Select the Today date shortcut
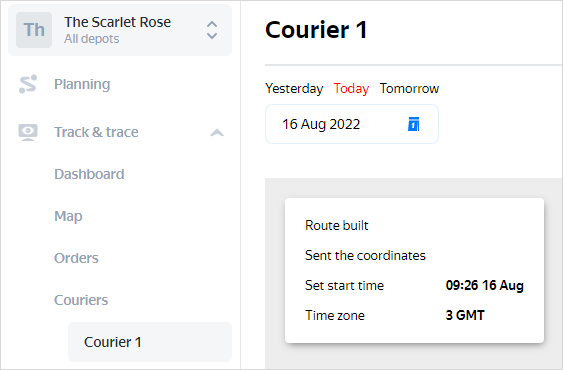The image size is (563, 370). coord(351,88)
